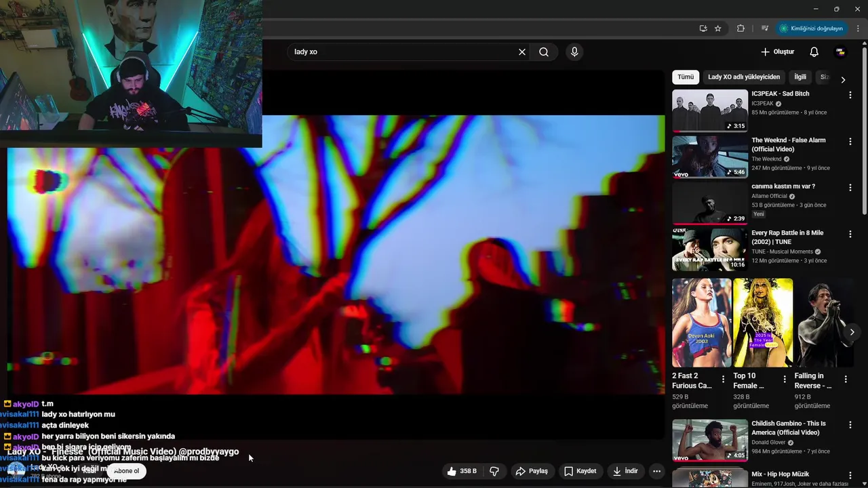The width and height of the screenshot is (868, 488).
Task: Open The Weeknd False Alarm thumbnail
Action: click(x=710, y=157)
